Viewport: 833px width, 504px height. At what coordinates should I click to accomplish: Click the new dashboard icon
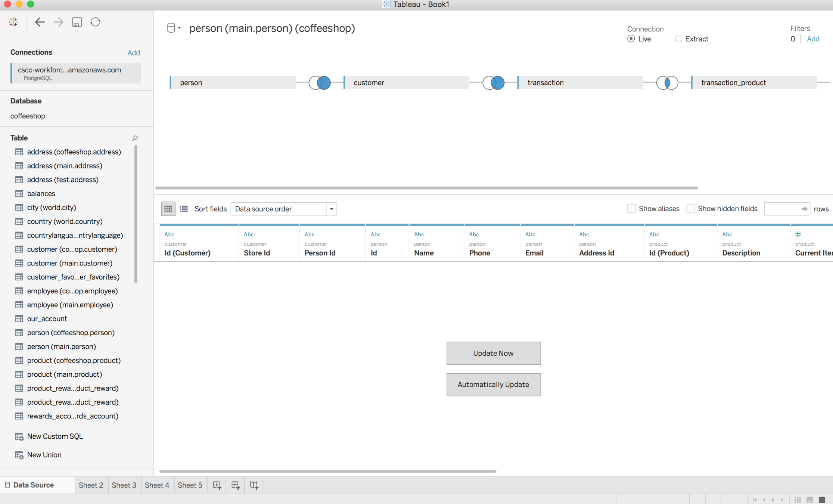coord(236,485)
